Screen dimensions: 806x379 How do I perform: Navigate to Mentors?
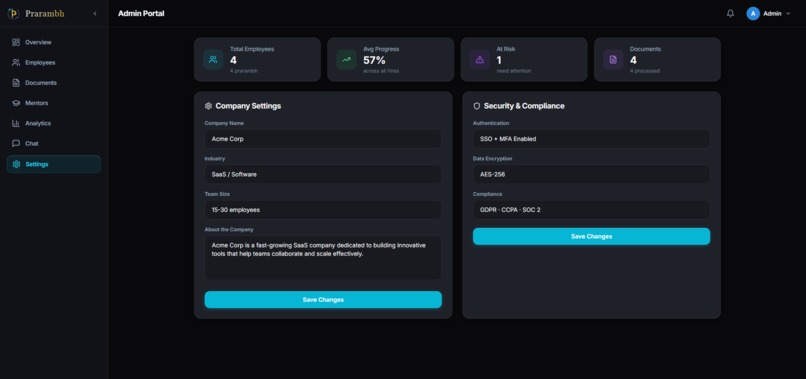click(54, 103)
